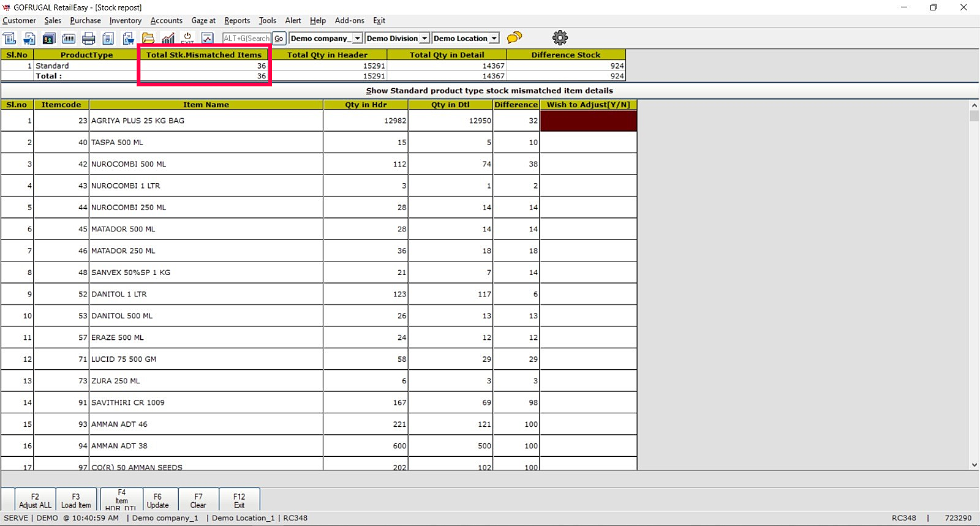This screenshot has height=526, width=980.
Task: Open the settings gear icon
Action: pos(560,37)
